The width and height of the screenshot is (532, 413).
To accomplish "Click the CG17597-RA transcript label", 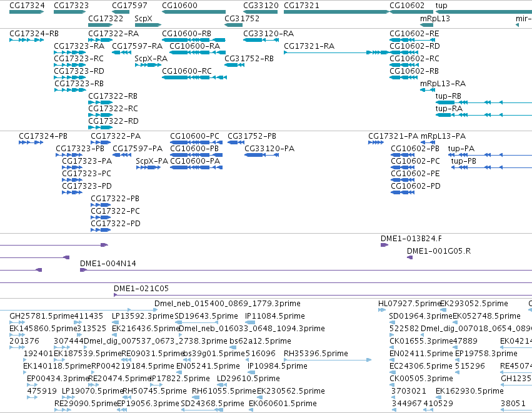I will coord(138,46).
